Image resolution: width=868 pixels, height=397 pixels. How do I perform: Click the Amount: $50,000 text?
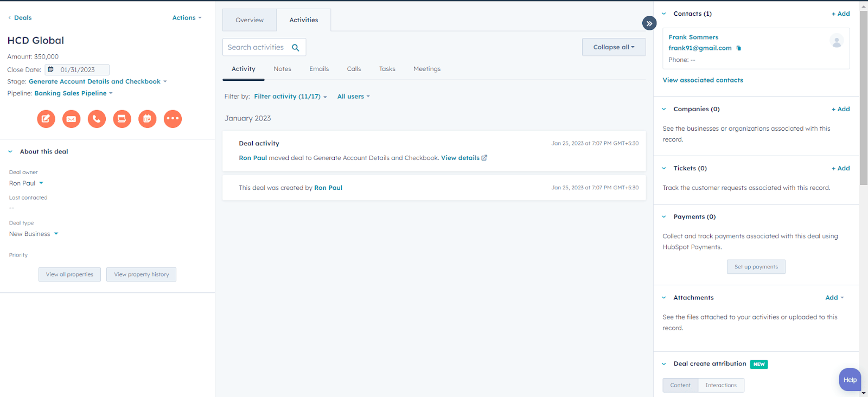33,56
